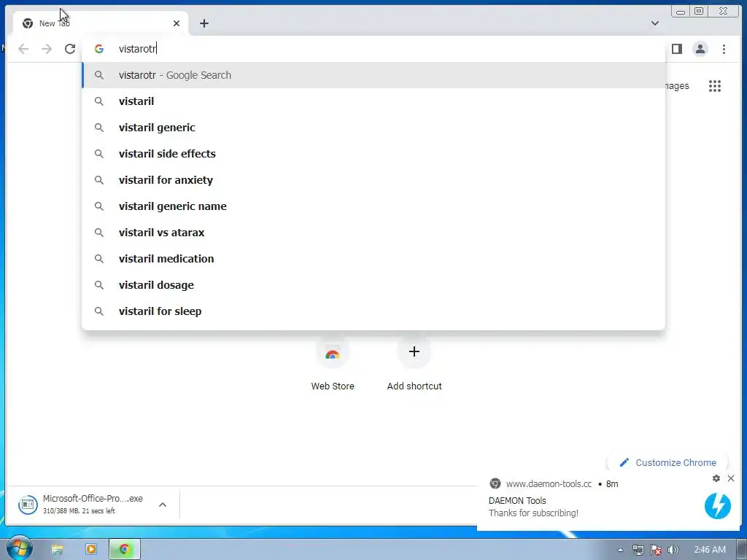Open the Chrome profile avatar

point(700,49)
